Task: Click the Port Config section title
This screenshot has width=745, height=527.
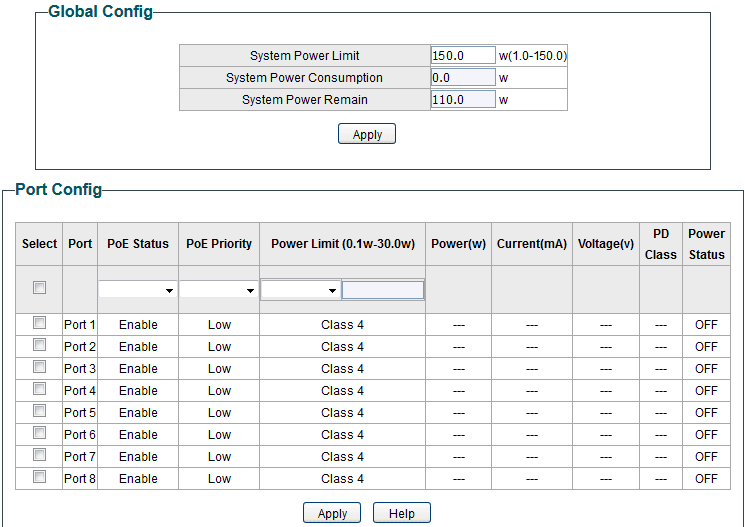Action: pyautogui.click(x=59, y=189)
